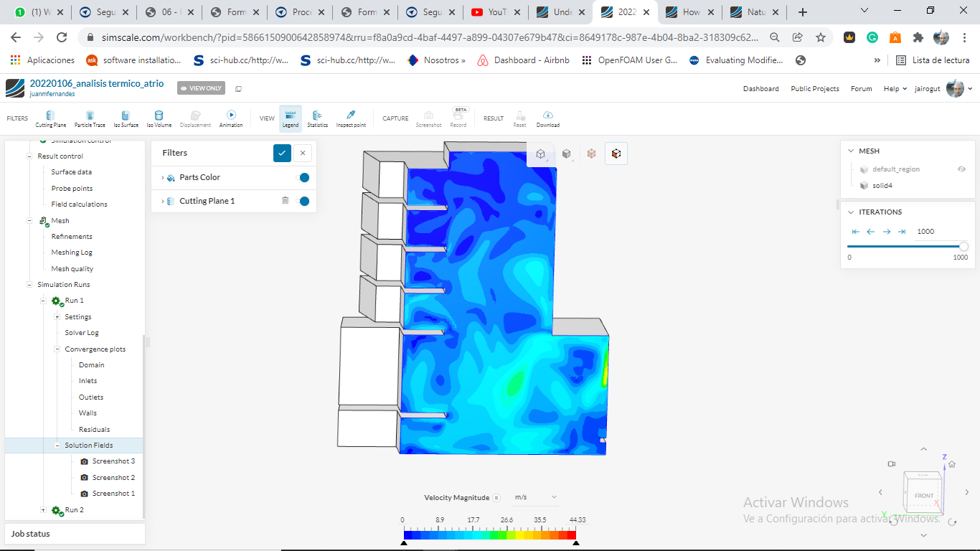Image resolution: width=980 pixels, height=551 pixels.
Task: Toggle off the Parts Color filter
Action: [303, 178]
